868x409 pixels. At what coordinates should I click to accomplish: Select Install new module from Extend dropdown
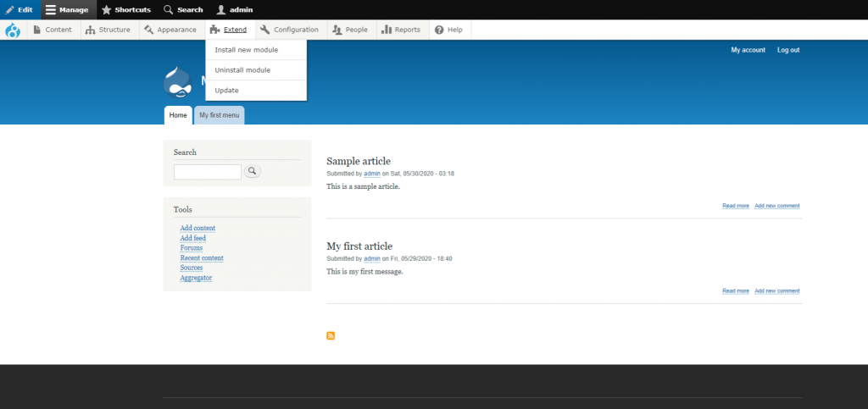point(246,50)
